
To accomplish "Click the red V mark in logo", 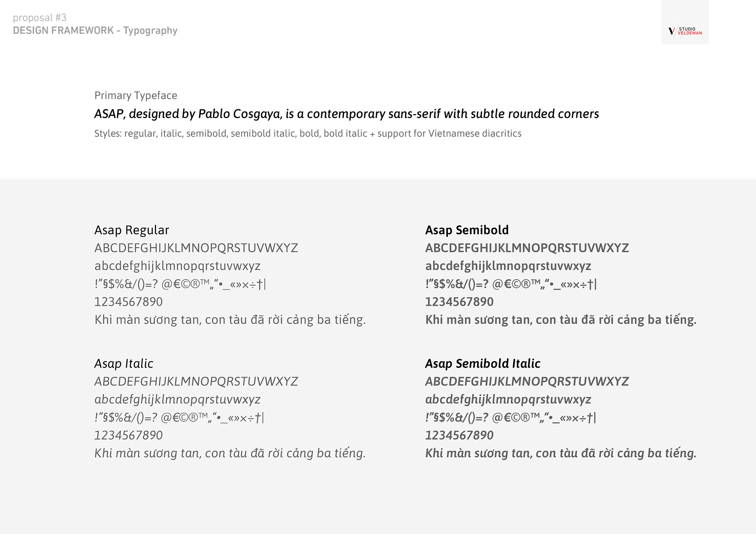I will pos(672,31).
